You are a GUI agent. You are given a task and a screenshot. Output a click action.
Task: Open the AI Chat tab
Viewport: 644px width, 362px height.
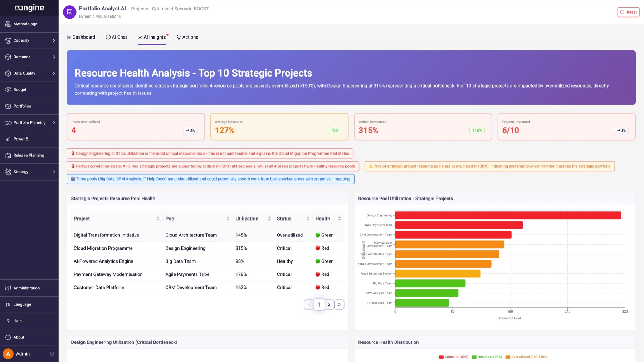pyautogui.click(x=117, y=37)
